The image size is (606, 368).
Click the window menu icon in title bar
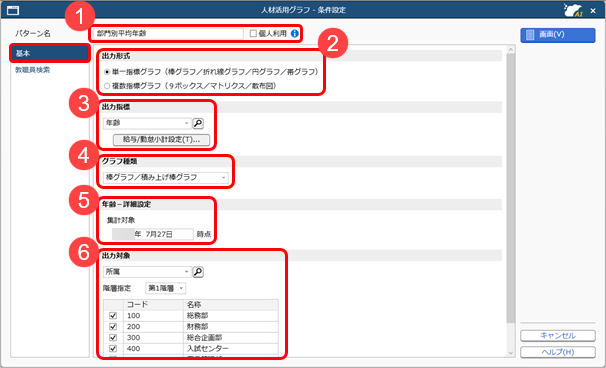point(13,10)
